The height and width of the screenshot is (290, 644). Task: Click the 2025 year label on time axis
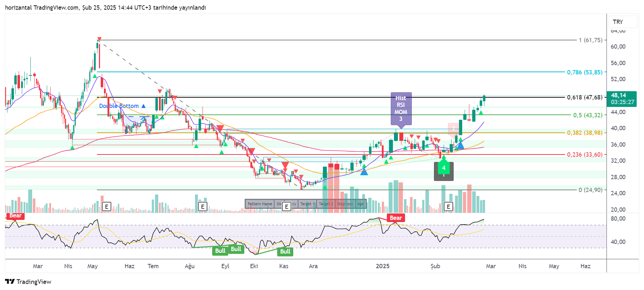[383, 266]
